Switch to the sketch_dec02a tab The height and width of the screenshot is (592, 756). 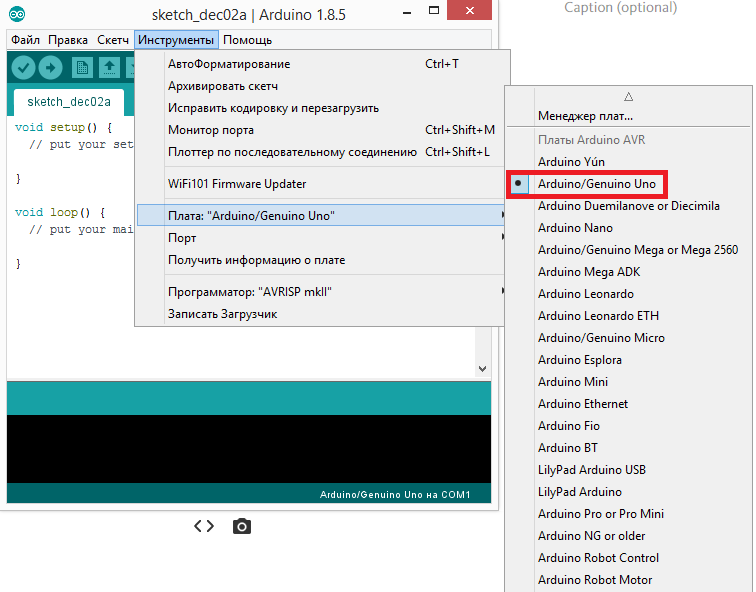point(69,102)
